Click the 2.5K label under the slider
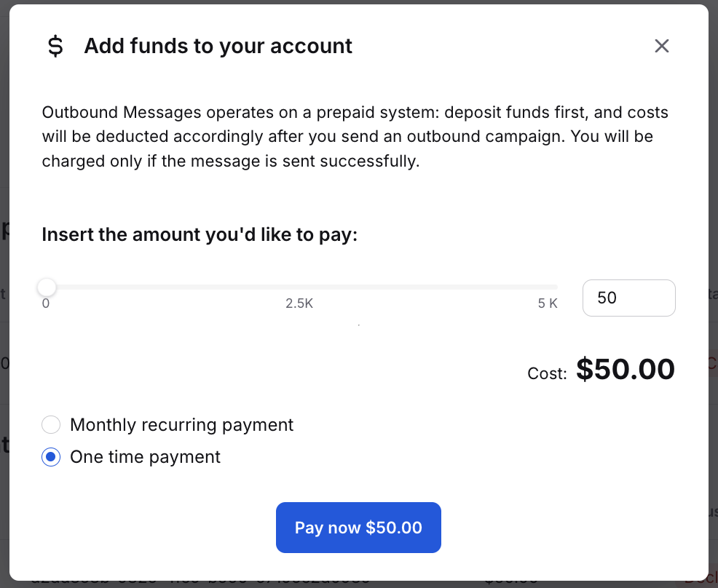 pyautogui.click(x=299, y=303)
